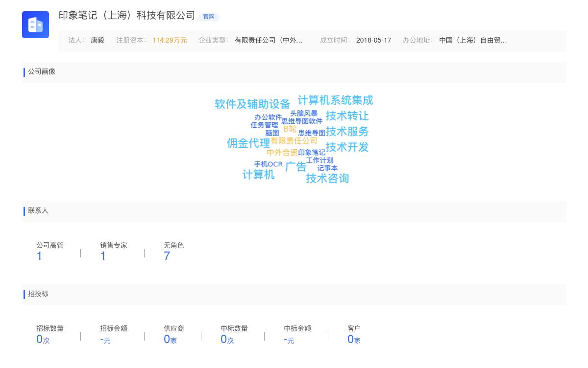The image size is (588, 368).
Task: Click the orange 中外合资 tag
Action: (x=282, y=153)
